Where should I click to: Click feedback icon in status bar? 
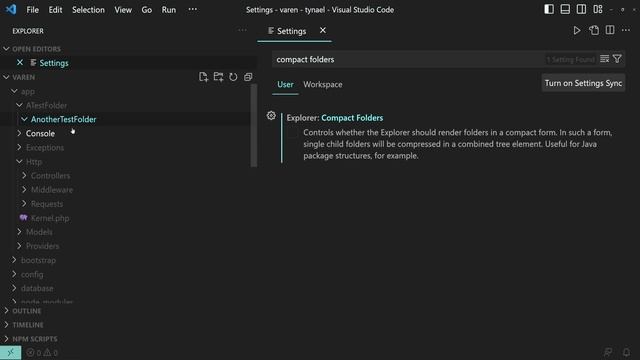(x=608, y=352)
